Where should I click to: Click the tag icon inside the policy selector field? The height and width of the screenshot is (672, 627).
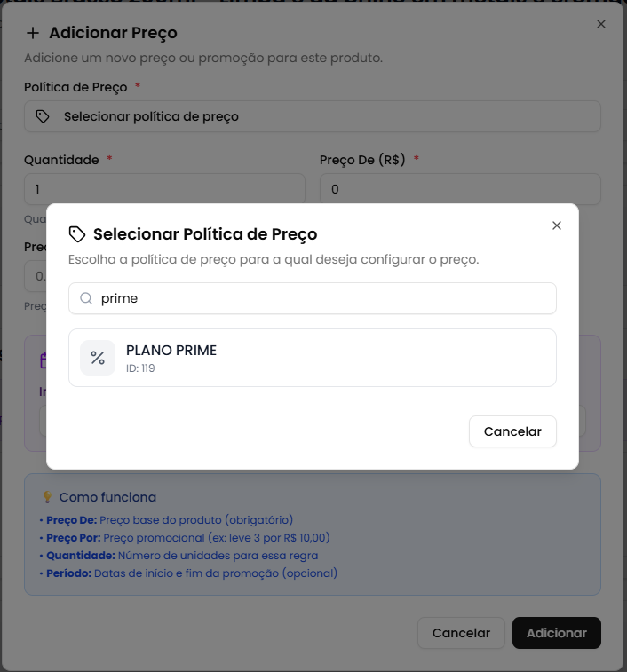[x=43, y=116]
